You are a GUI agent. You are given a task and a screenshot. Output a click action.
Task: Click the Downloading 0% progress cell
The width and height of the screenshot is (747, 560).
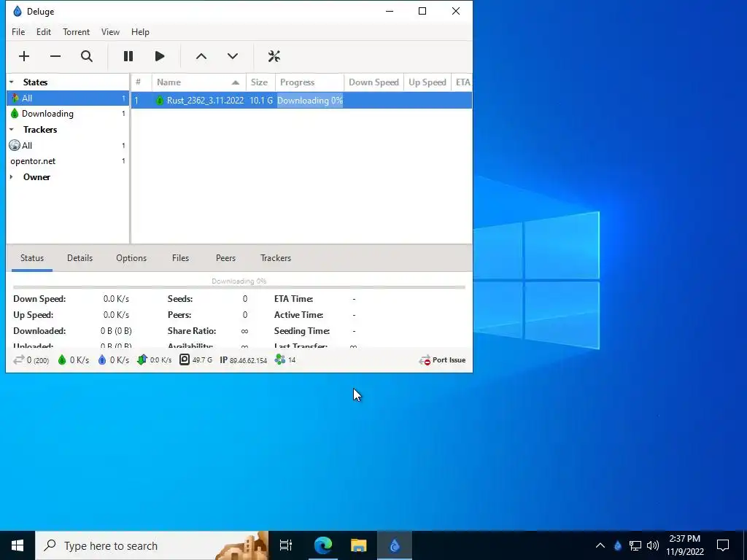(309, 101)
